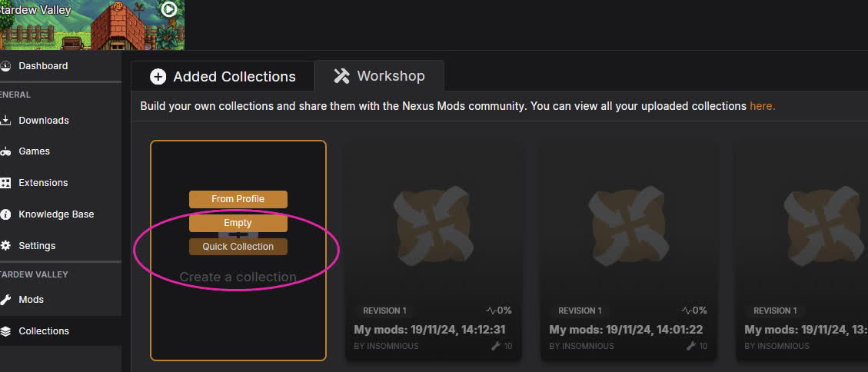Click the Workshop tools icon
Screen dimensions: 868x372
click(341, 76)
